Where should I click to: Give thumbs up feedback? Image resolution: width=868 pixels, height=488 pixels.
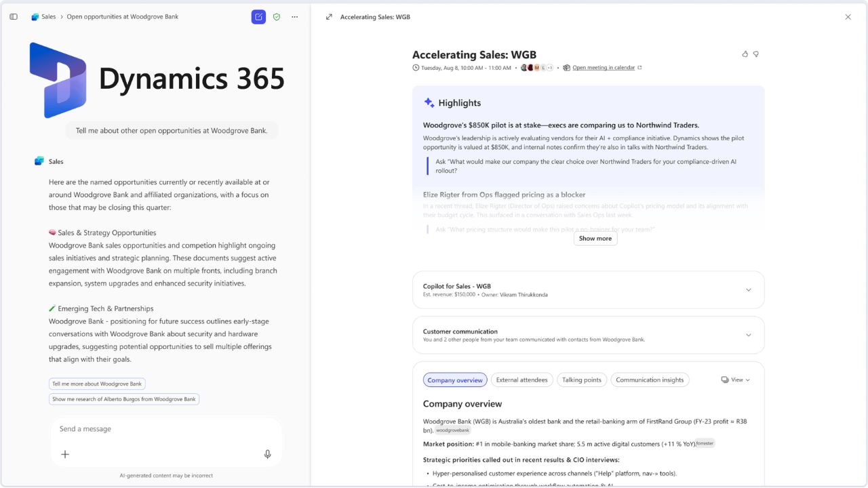click(745, 54)
